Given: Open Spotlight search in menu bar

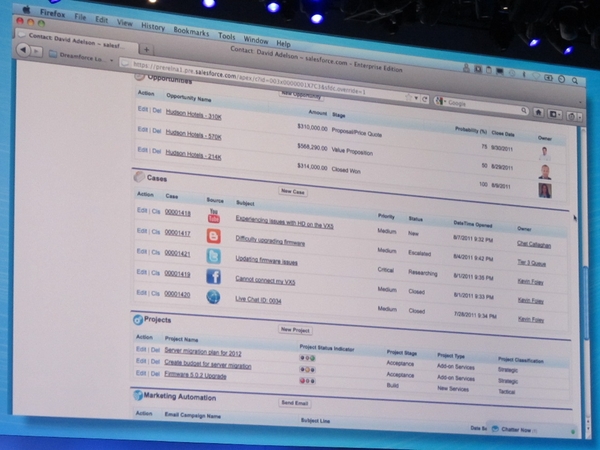Looking at the screenshot, I should tap(575, 80).
